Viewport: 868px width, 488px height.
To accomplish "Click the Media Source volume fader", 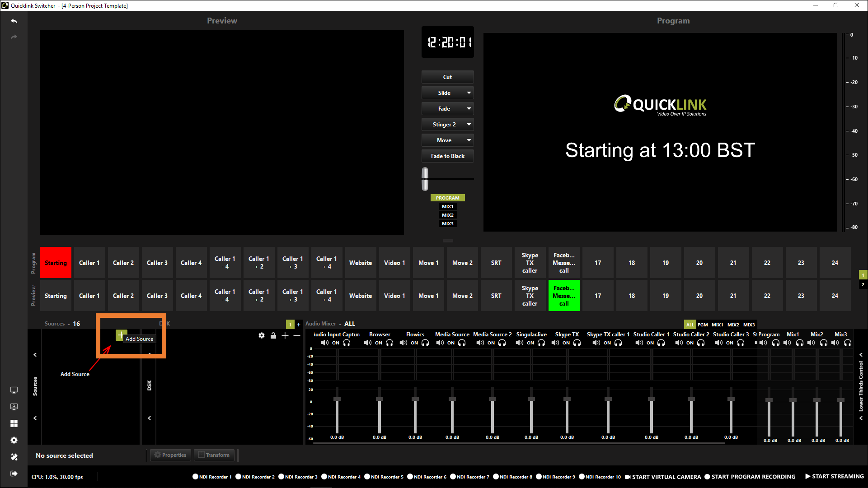I will point(452,399).
